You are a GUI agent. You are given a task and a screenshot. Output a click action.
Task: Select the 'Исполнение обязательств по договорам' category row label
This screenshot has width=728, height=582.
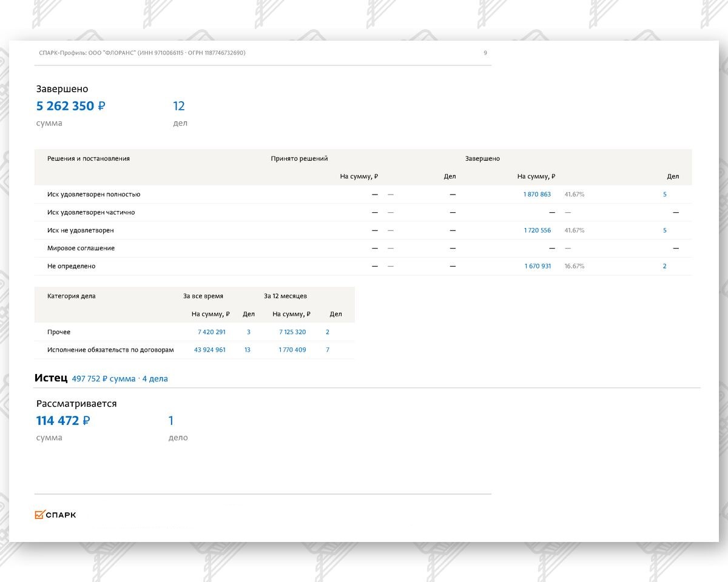tap(110, 350)
